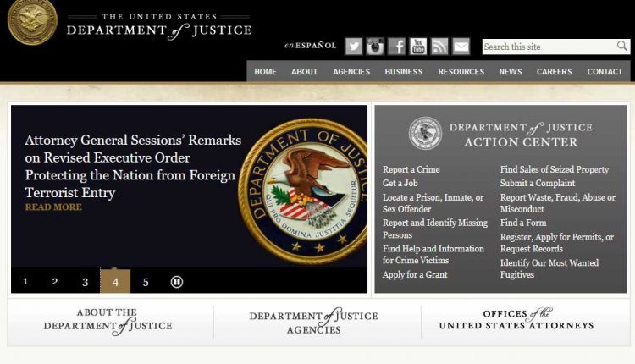Visit the Facebook page icon
Screen dimensions: 635x364
click(x=397, y=47)
